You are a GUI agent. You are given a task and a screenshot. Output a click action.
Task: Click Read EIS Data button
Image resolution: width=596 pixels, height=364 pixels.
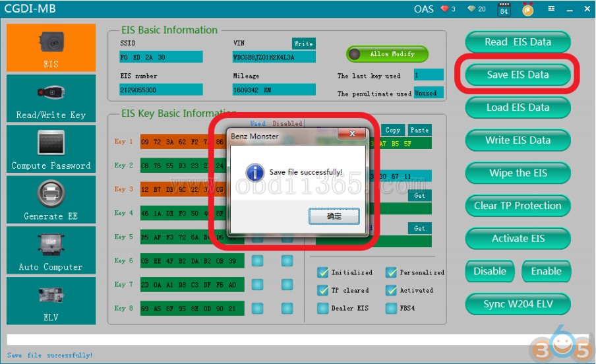(518, 42)
